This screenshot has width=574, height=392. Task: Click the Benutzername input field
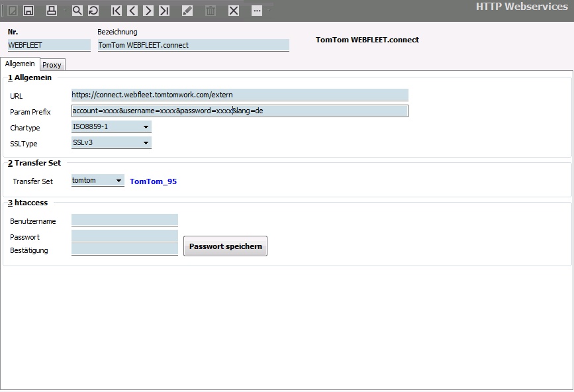pyautogui.click(x=124, y=220)
